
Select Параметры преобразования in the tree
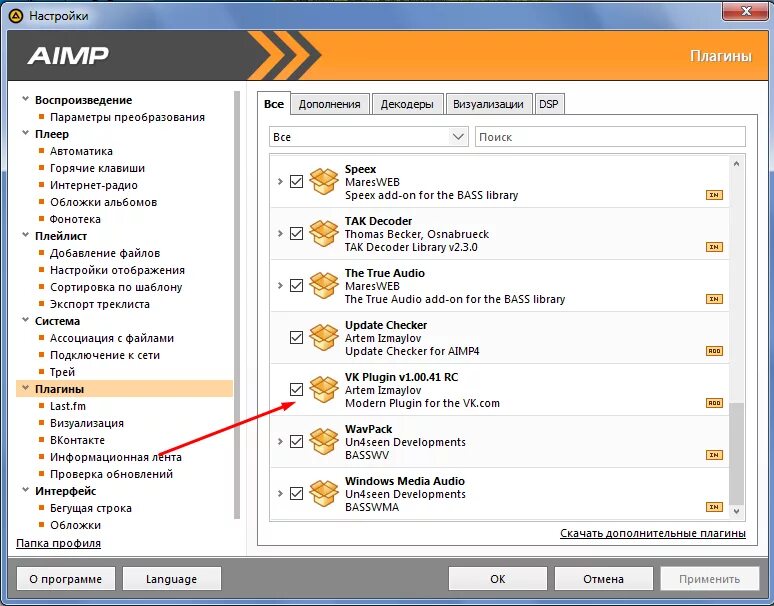tap(127, 117)
